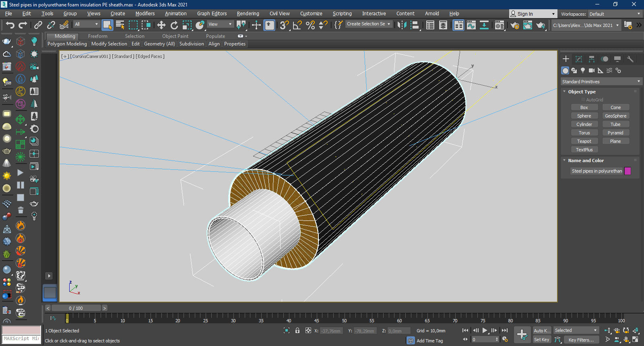The height and width of the screenshot is (346, 644).
Task: Click the current frame number field
Action: tap(485, 340)
